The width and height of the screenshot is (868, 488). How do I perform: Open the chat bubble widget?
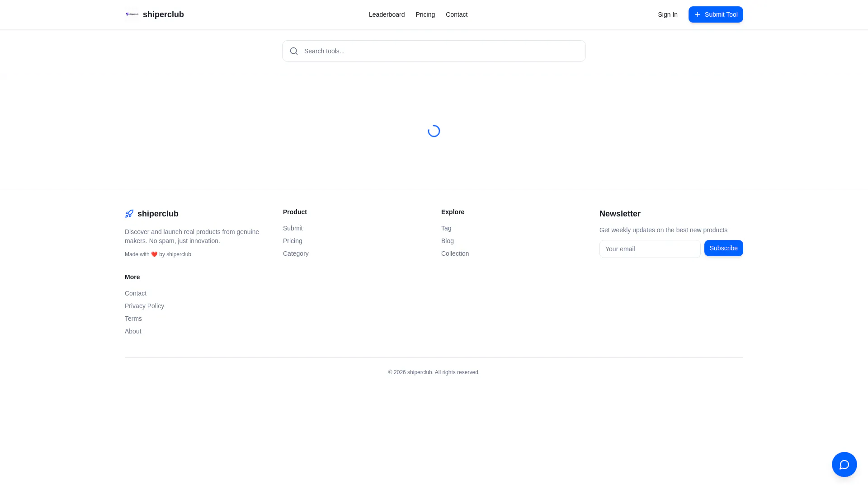pyautogui.click(x=844, y=464)
